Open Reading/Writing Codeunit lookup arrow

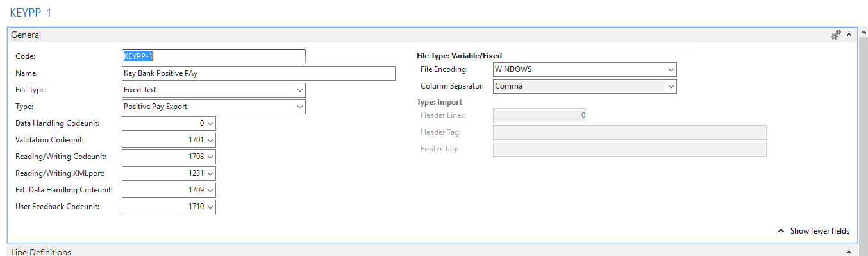[x=210, y=157]
